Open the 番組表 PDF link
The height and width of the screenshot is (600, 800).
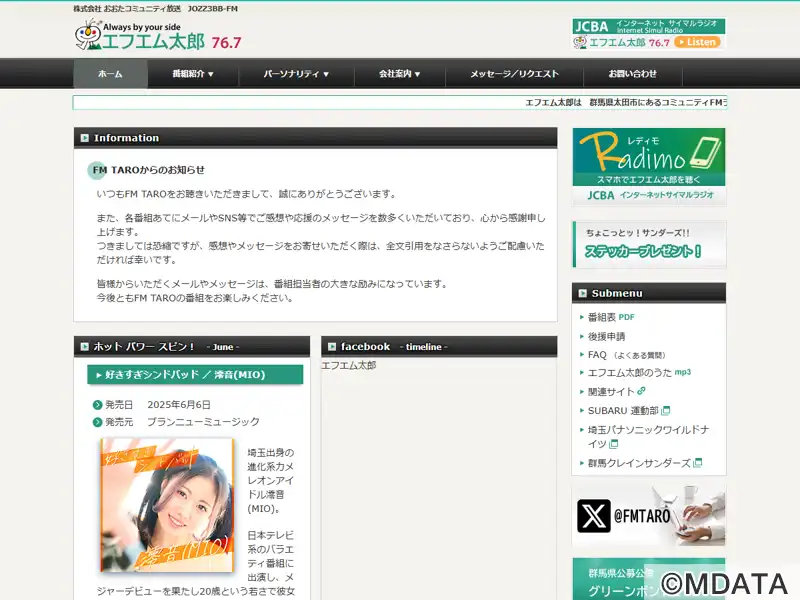point(611,317)
